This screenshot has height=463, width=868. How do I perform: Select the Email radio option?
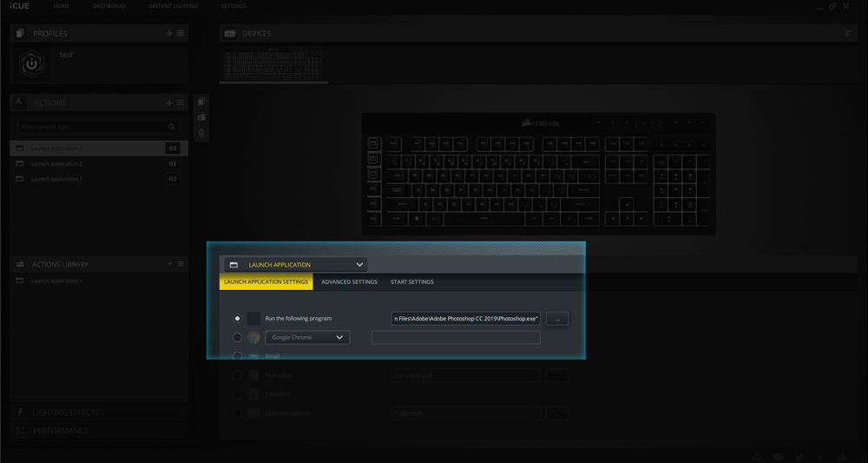tap(238, 356)
